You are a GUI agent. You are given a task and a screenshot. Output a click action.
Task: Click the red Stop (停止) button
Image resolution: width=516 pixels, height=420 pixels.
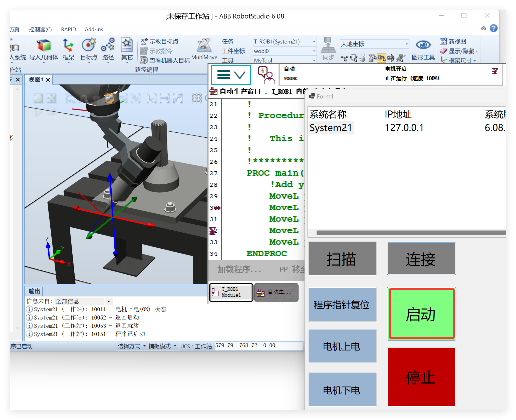[x=421, y=377]
